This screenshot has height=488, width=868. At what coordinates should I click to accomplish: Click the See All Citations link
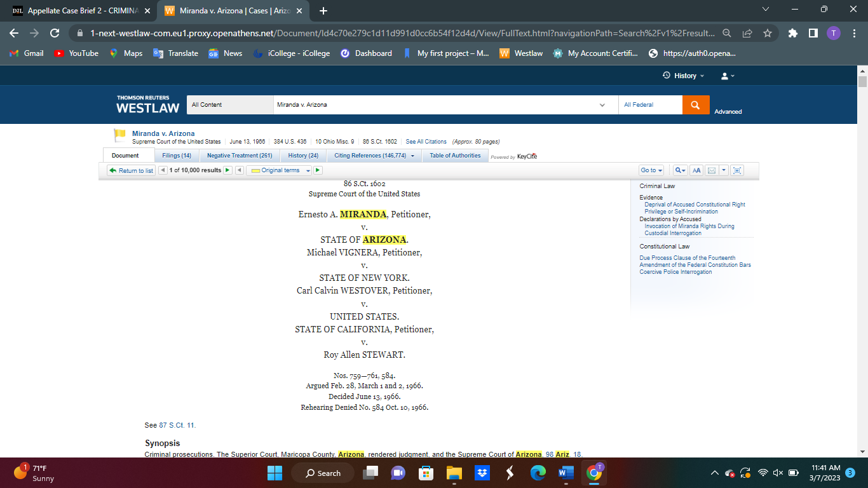(424, 141)
